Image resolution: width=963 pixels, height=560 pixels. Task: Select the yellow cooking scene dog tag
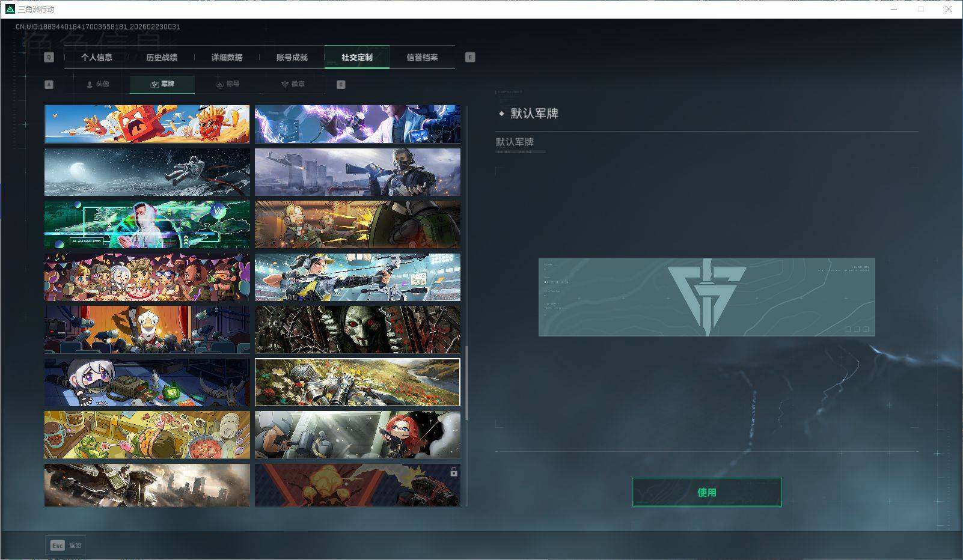(x=147, y=434)
